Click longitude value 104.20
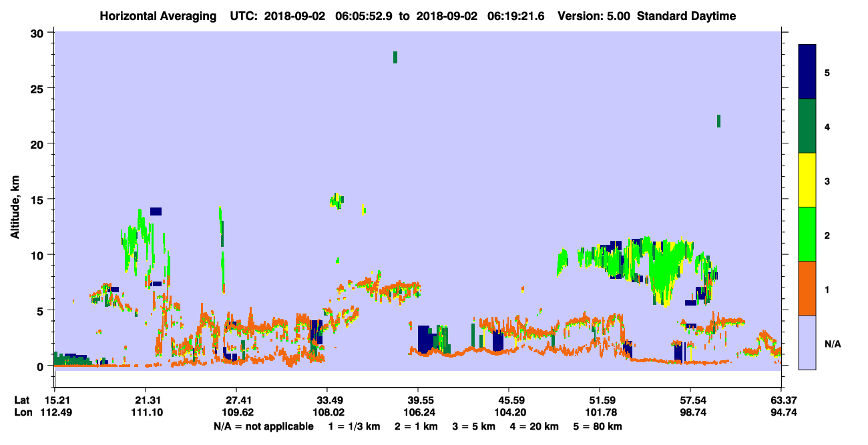The image size is (868, 445). pyautogui.click(x=509, y=412)
